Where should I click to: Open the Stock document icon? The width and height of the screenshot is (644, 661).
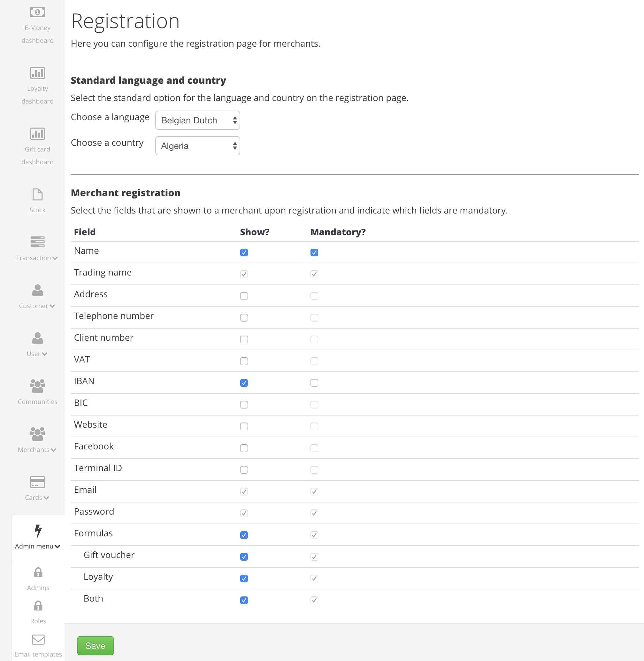click(x=37, y=195)
